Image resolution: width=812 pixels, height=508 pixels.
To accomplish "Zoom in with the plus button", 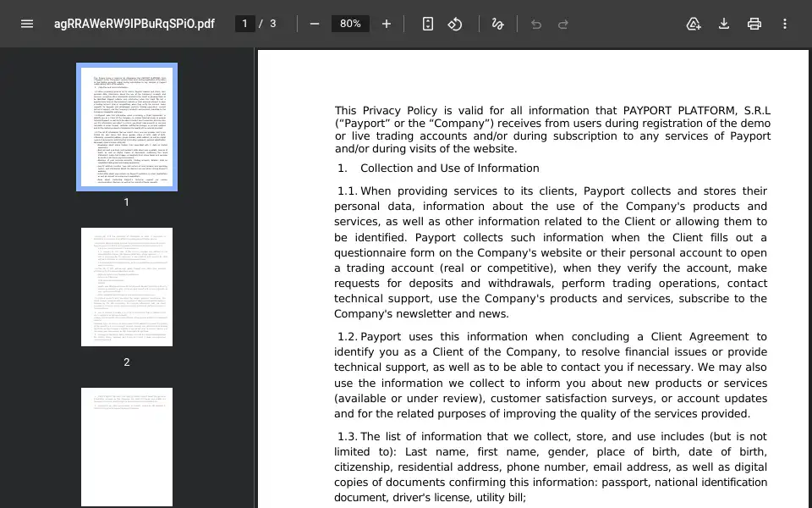I will point(387,24).
